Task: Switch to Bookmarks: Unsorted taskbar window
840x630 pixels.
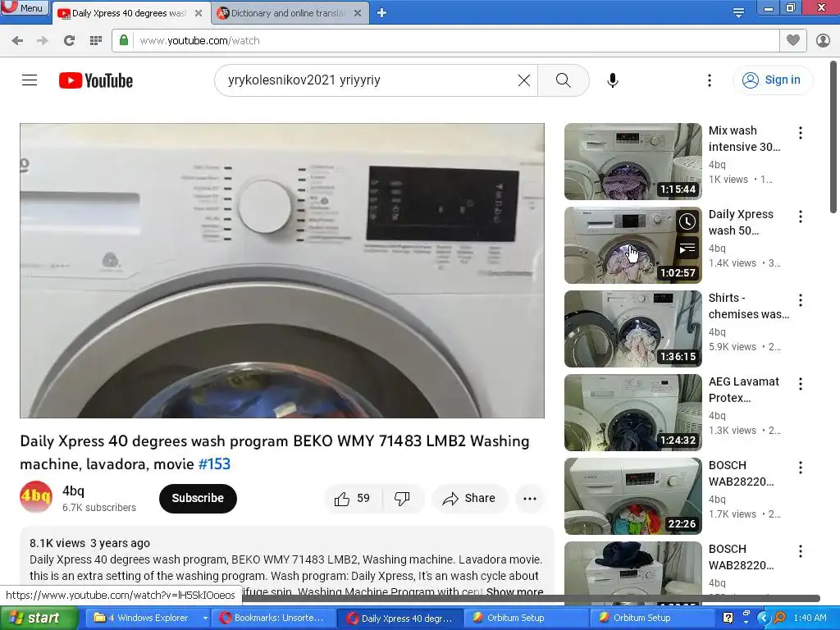Action: (273, 618)
